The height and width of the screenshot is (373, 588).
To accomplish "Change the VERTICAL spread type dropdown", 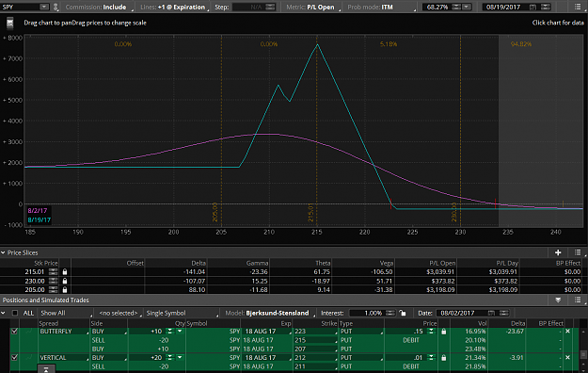I will click(64, 358).
